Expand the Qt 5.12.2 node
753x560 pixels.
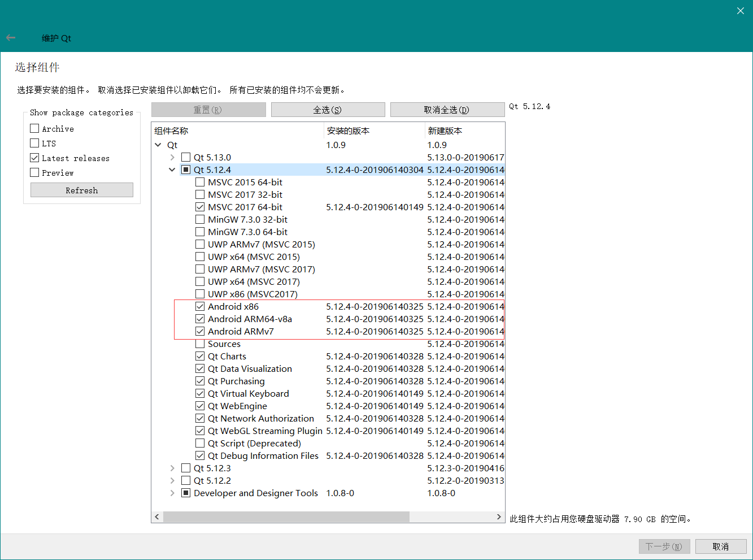[172, 480]
